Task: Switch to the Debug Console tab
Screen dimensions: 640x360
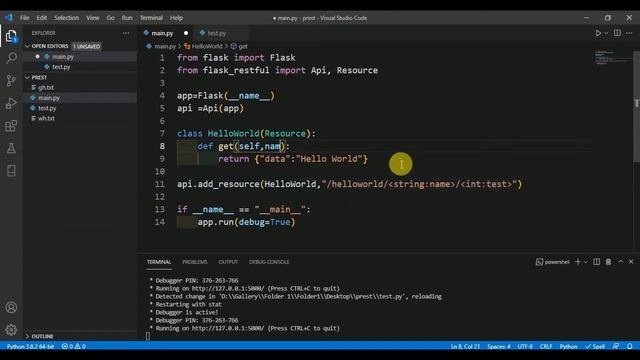Action: tap(269, 262)
